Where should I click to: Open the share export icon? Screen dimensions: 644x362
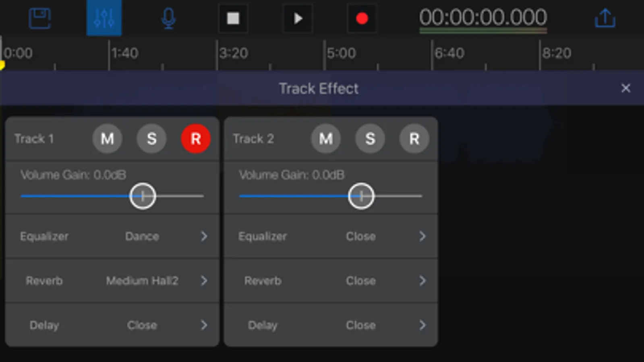605,18
